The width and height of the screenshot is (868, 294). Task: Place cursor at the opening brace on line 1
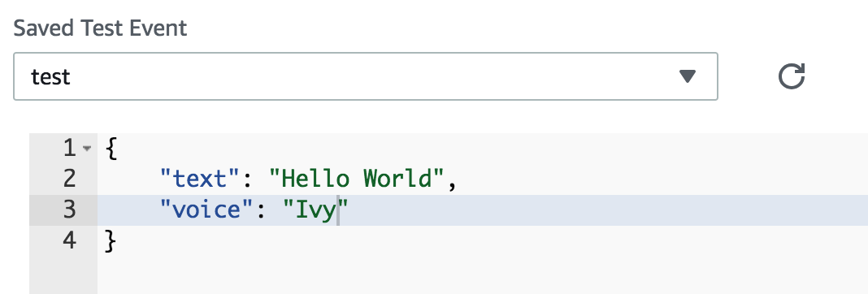click(111, 149)
